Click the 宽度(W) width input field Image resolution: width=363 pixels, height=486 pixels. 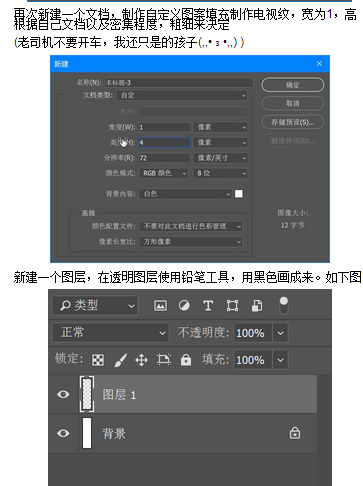pyautogui.click(x=164, y=127)
